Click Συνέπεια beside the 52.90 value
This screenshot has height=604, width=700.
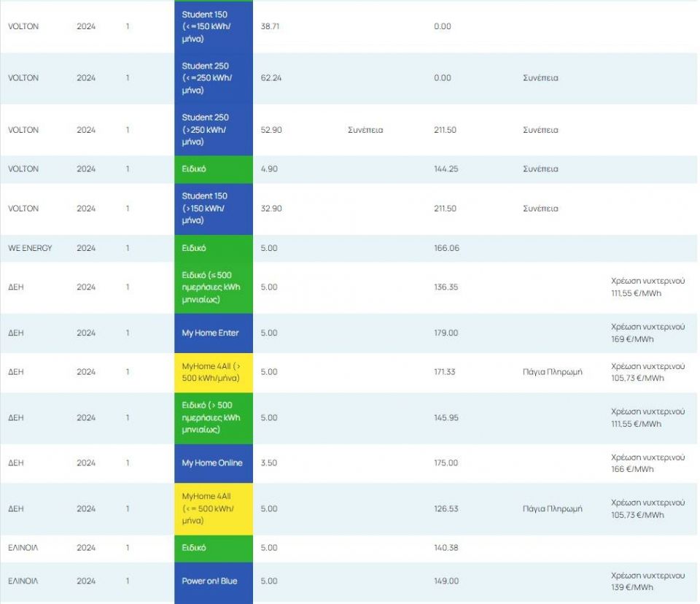click(365, 130)
